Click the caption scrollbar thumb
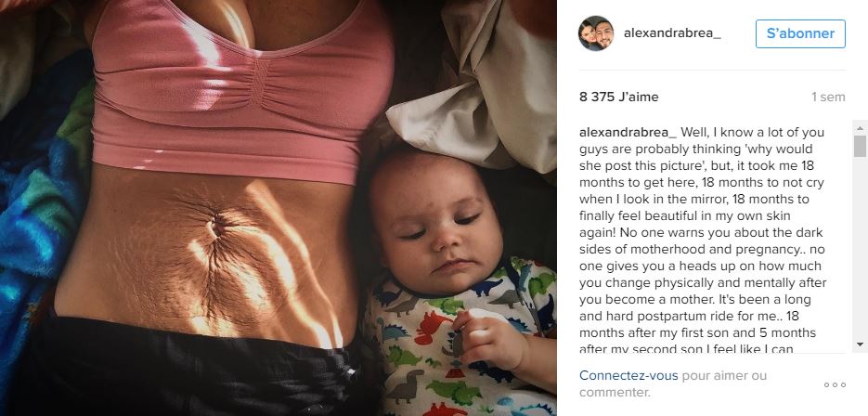Image resolution: width=868 pixels, height=416 pixels. coord(860,146)
